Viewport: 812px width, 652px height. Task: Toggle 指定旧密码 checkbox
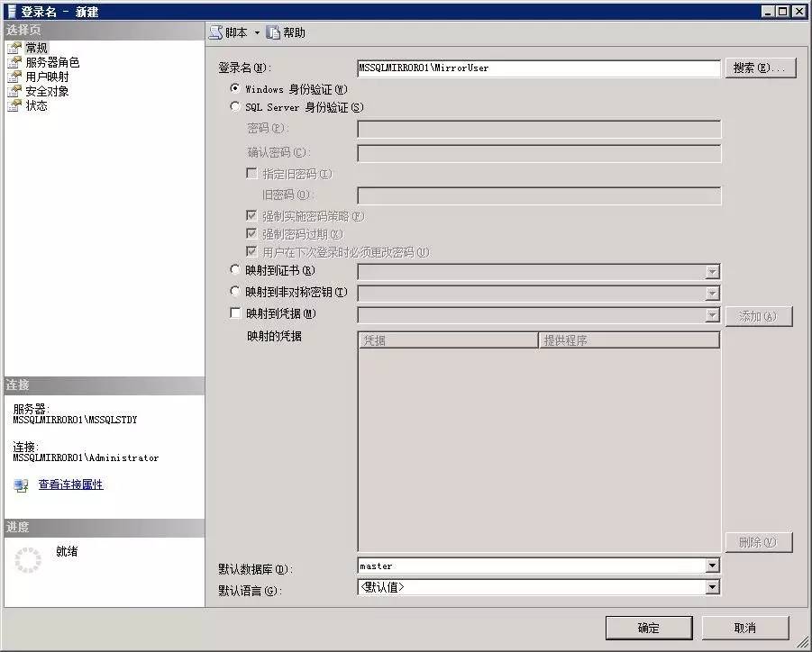tap(251, 173)
